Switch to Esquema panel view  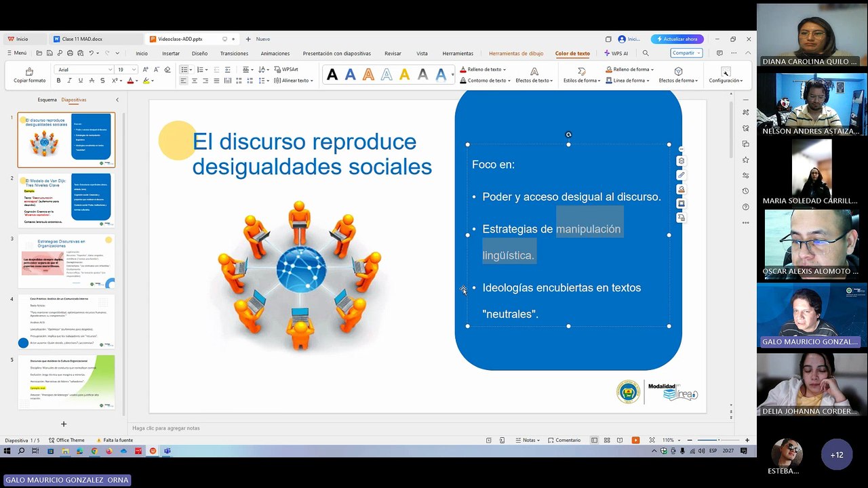tap(47, 100)
